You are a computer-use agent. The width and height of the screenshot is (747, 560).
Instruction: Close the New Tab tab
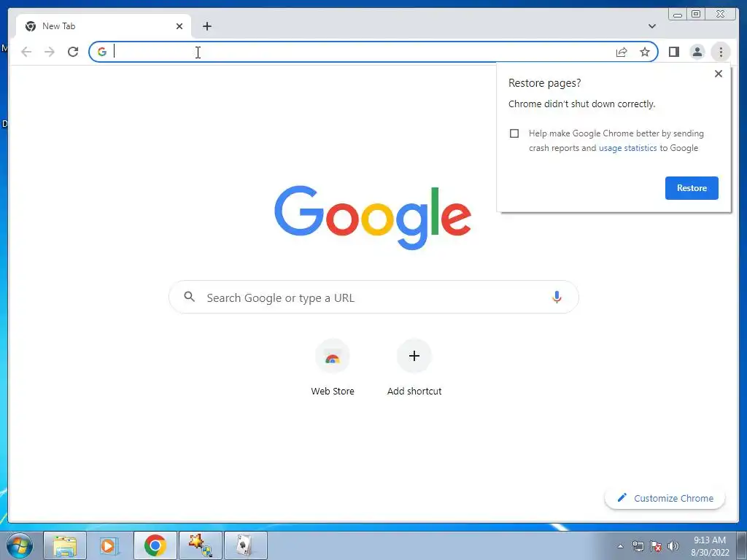[179, 26]
